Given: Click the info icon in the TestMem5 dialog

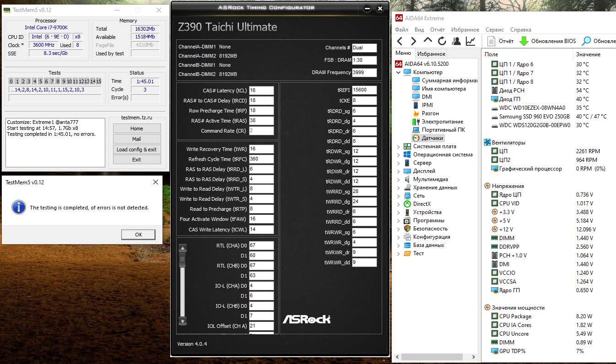Looking at the screenshot, I should click(18, 207).
